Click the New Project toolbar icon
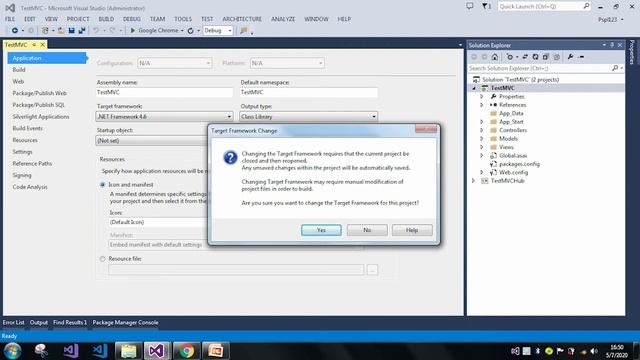Screen dimensions: 640x360 [x=45, y=31]
